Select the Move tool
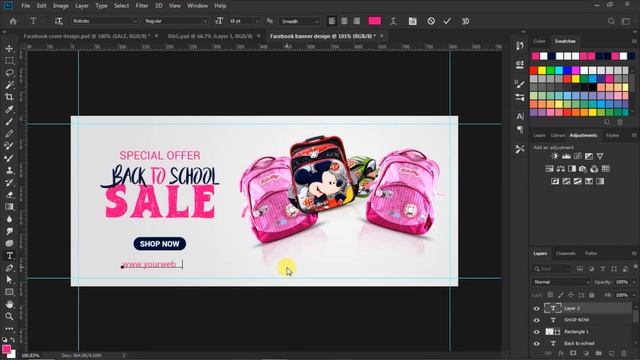 (x=9, y=49)
